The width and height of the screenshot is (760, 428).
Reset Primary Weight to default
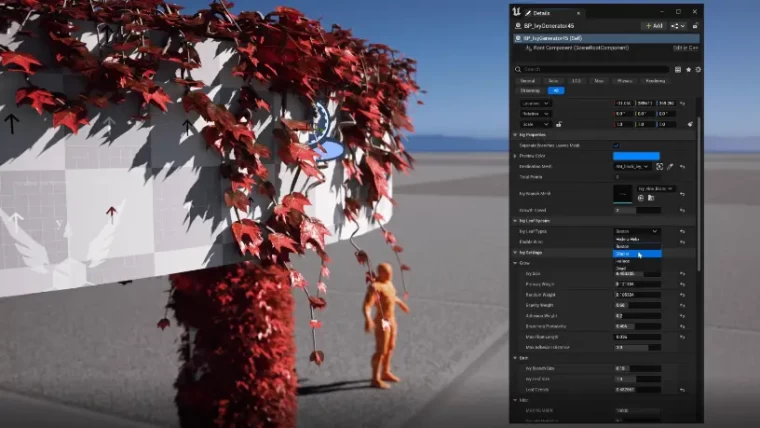tap(682, 285)
